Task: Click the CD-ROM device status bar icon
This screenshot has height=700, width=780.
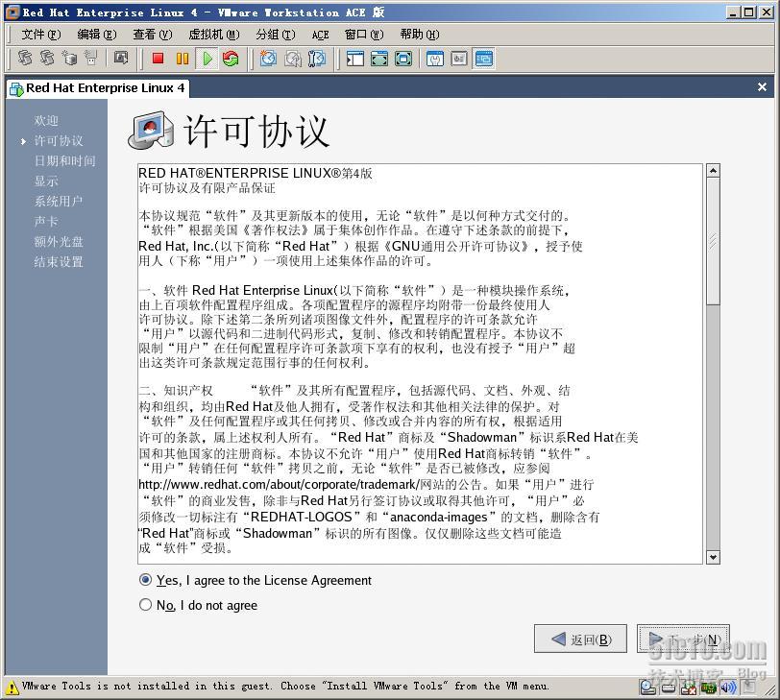Action: (x=647, y=688)
